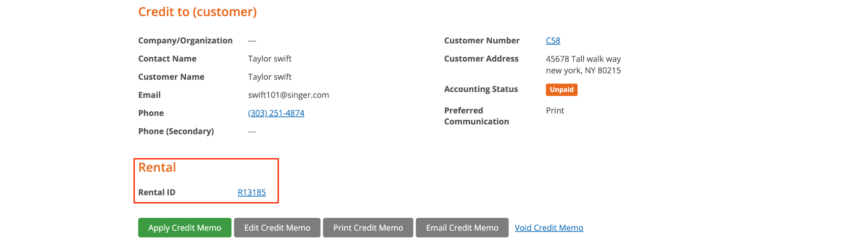Click the Accounting Status label
The width and height of the screenshot is (868, 248).
pos(481,89)
